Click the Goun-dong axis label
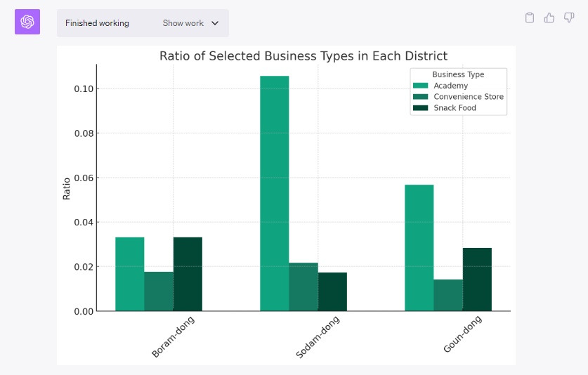 point(463,335)
